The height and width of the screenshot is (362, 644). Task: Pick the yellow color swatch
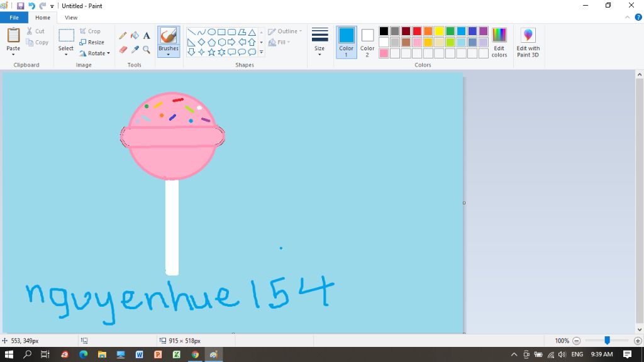(439, 31)
